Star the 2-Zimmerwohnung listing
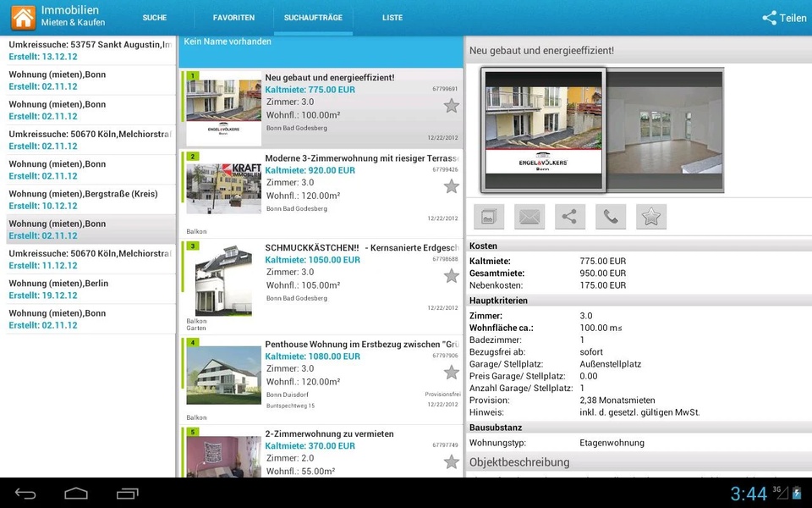812x508 pixels. click(x=452, y=461)
